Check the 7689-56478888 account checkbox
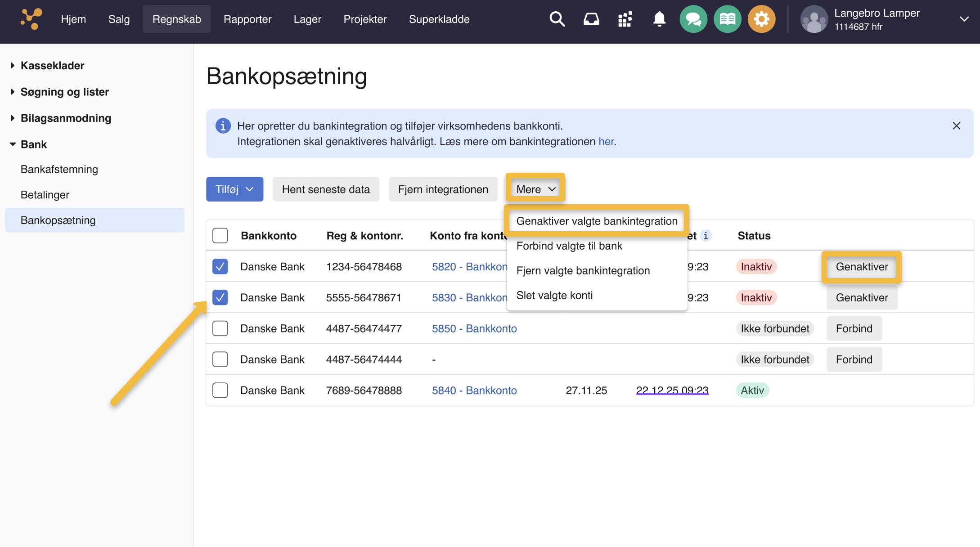The height and width of the screenshot is (547, 980). click(x=220, y=390)
